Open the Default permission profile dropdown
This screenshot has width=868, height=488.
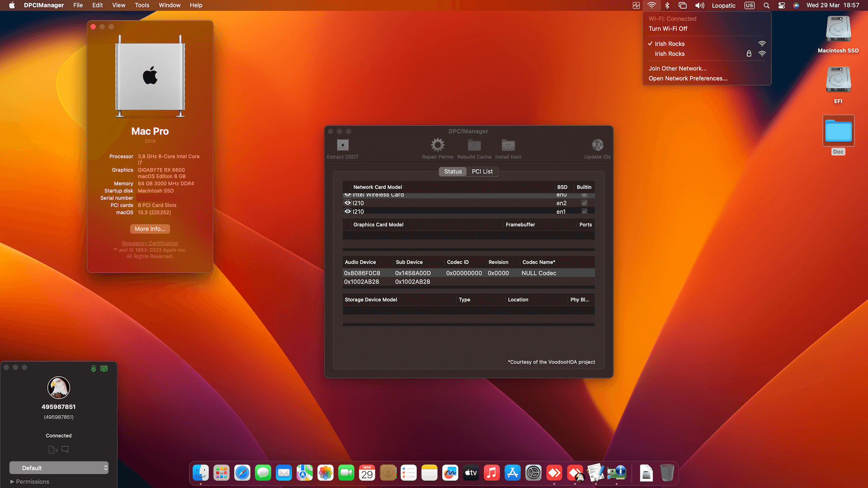pyautogui.click(x=59, y=468)
